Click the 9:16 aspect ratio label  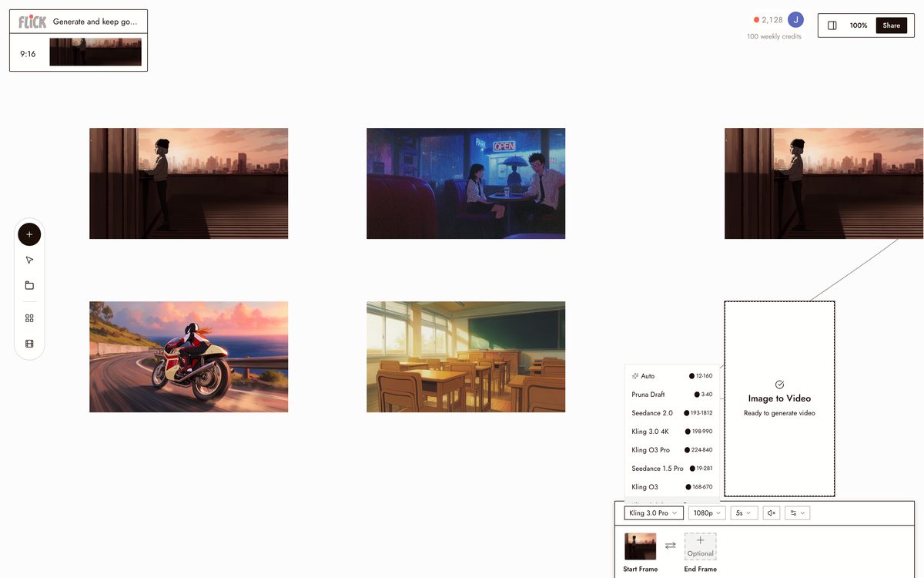click(x=28, y=54)
